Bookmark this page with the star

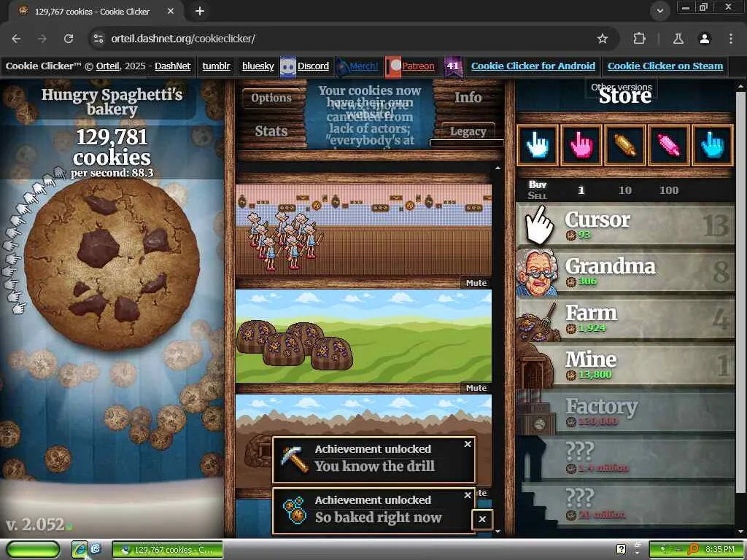[x=602, y=39]
